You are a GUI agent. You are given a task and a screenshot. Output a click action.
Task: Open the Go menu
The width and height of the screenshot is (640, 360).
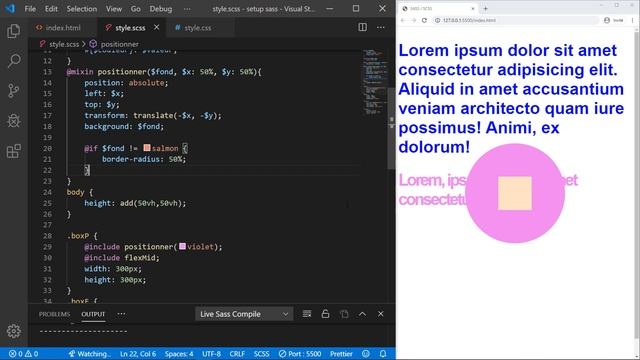click(x=136, y=9)
